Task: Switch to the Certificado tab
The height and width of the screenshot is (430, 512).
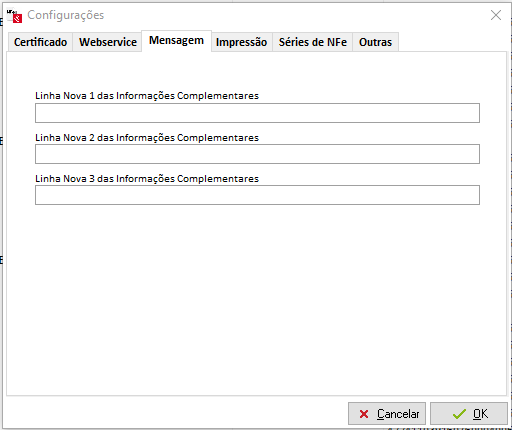Action: (x=40, y=42)
